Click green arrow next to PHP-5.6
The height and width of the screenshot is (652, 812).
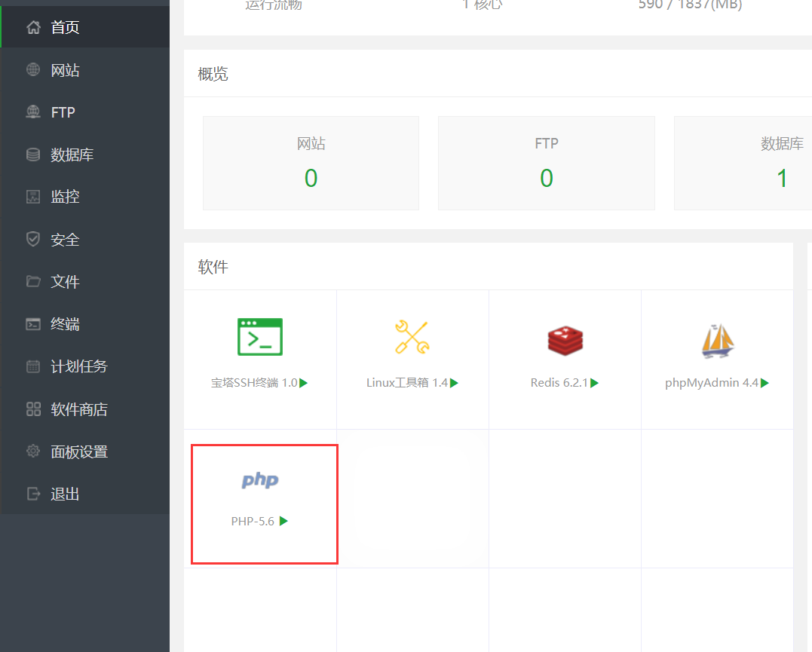[283, 521]
